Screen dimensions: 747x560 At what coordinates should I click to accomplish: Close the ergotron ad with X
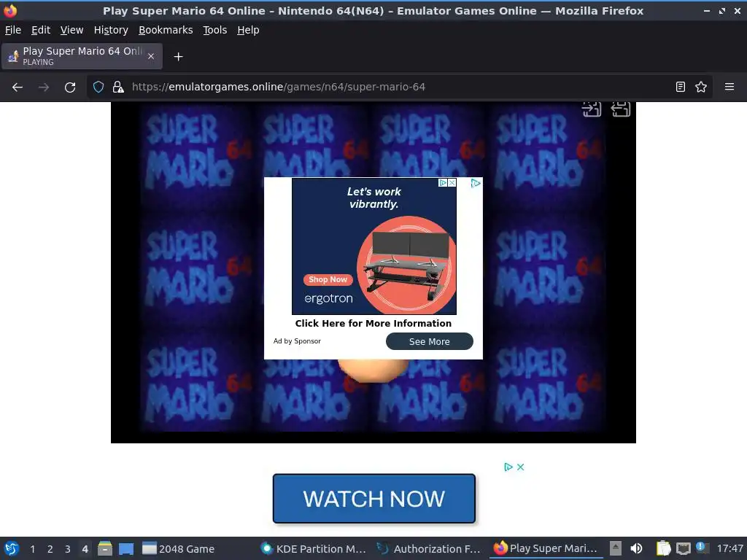pyautogui.click(x=452, y=183)
